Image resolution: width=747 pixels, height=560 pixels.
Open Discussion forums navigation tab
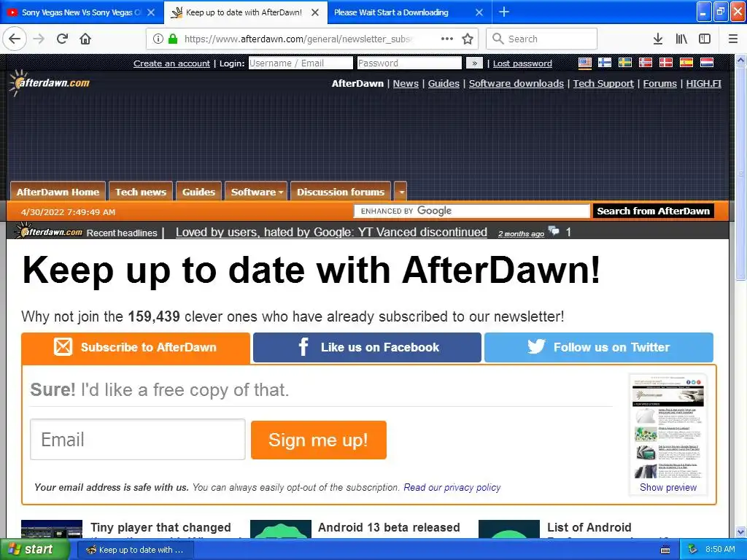pyautogui.click(x=341, y=192)
